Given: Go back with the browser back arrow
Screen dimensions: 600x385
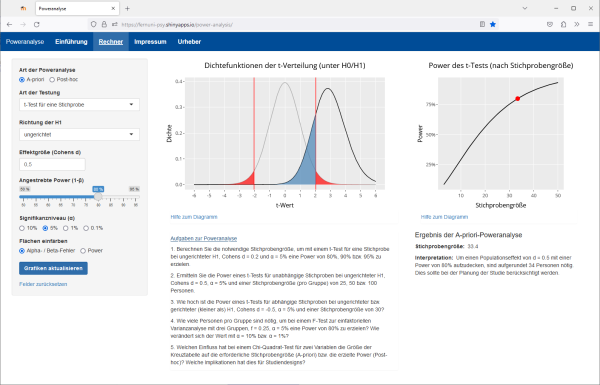Looking at the screenshot, I should pyautogui.click(x=10, y=24).
